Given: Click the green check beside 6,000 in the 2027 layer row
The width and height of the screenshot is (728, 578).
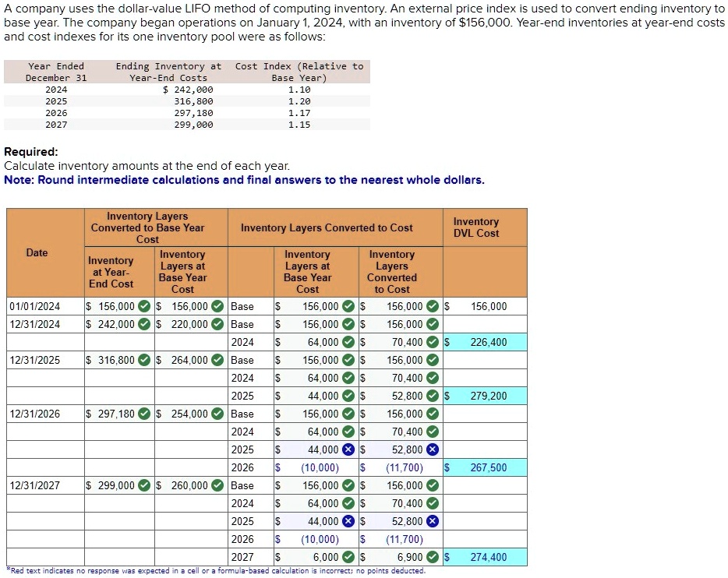Looking at the screenshot, I should coord(348,557).
